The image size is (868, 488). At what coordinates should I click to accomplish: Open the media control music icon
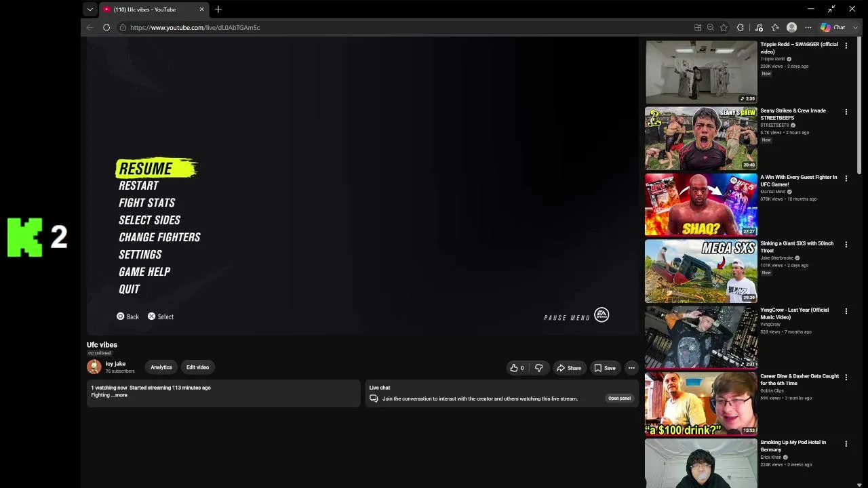[x=759, y=28]
